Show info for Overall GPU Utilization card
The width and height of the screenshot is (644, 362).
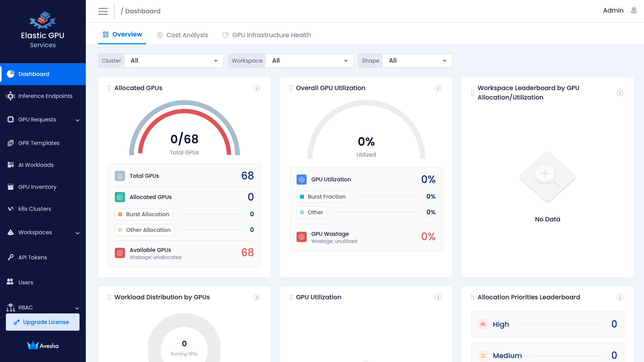click(438, 88)
